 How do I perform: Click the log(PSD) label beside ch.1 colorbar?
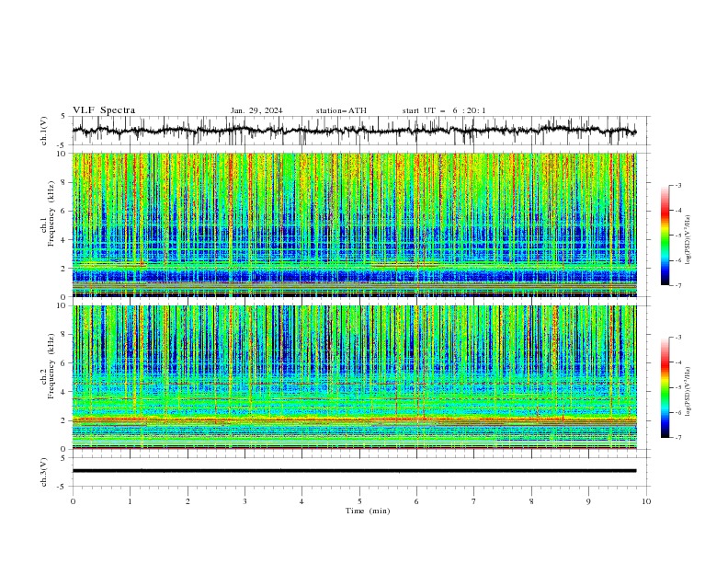pos(688,240)
